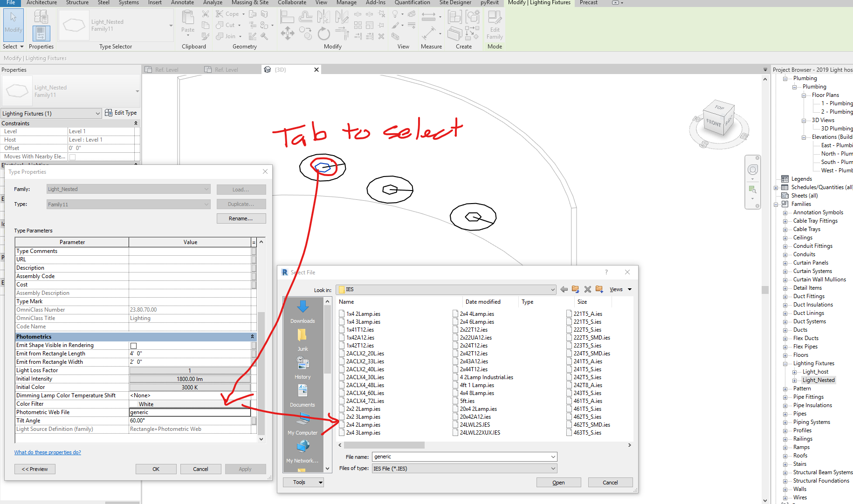Expand Pipe Fittings in the Project Browser

[786, 396]
